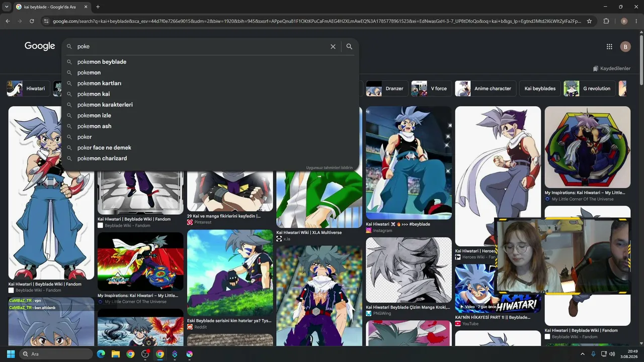The height and width of the screenshot is (362, 644).
Task: Select the 'pokemon karakterleri' suggestion
Action: (210, 105)
